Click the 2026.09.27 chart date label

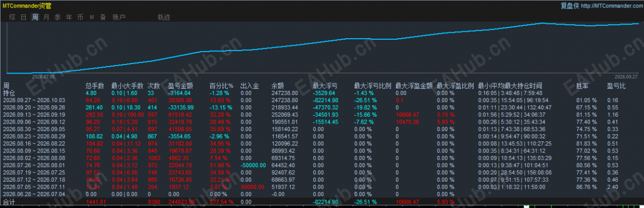tap(626, 76)
